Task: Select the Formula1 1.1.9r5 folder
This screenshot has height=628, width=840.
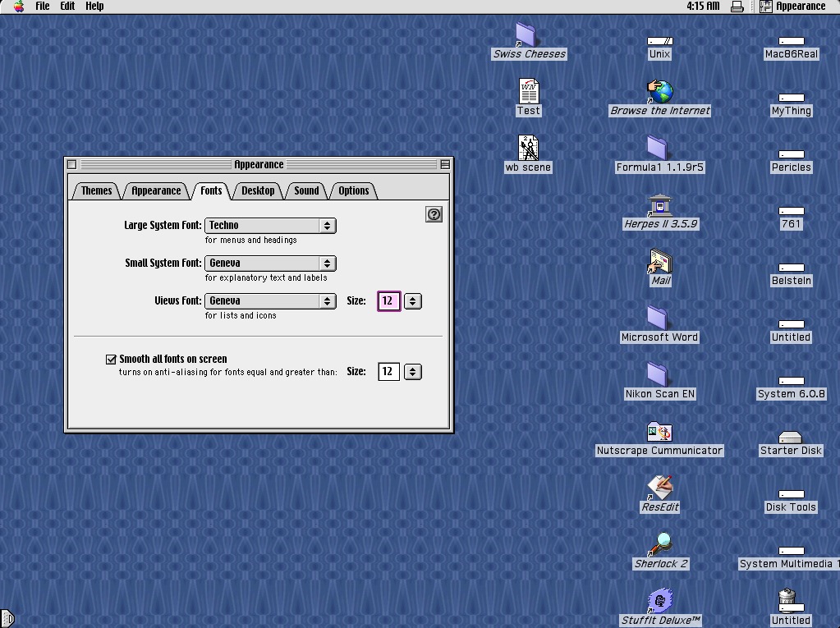Action: point(657,148)
